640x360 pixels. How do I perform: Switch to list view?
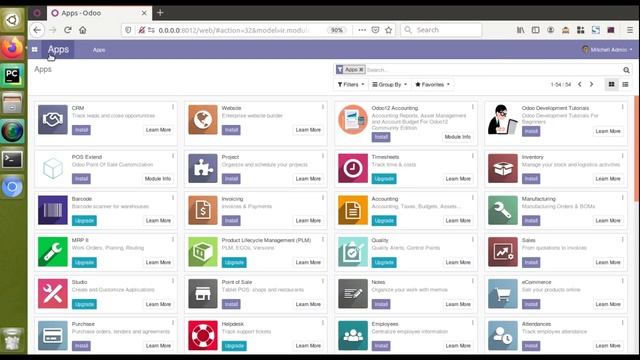pyautogui.click(x=625, y=84)
